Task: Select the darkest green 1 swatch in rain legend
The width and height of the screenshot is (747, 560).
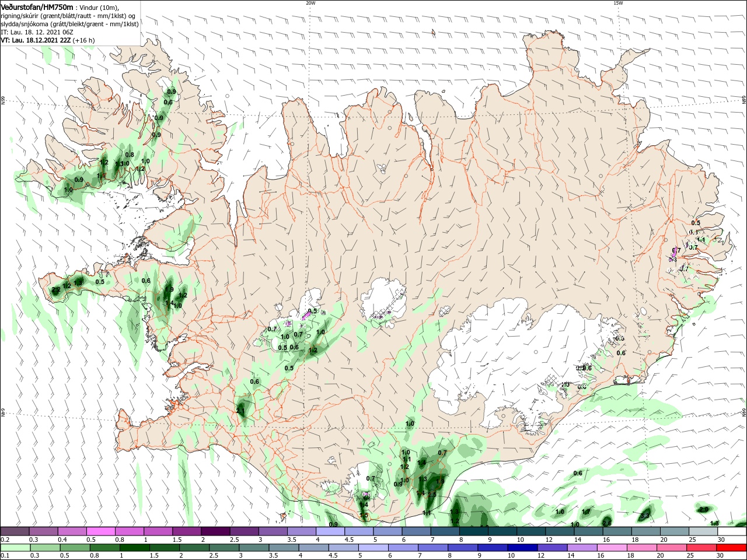Action: [x=134, y=548]
